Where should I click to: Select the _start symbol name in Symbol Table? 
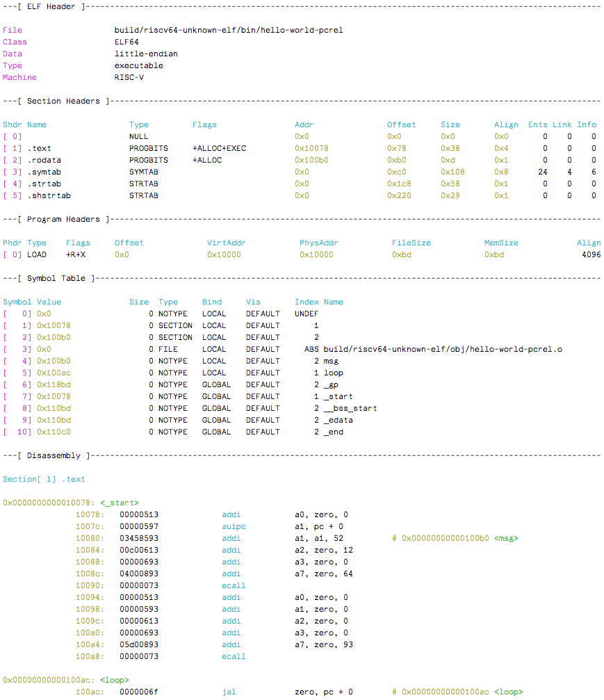click(338, 396)
